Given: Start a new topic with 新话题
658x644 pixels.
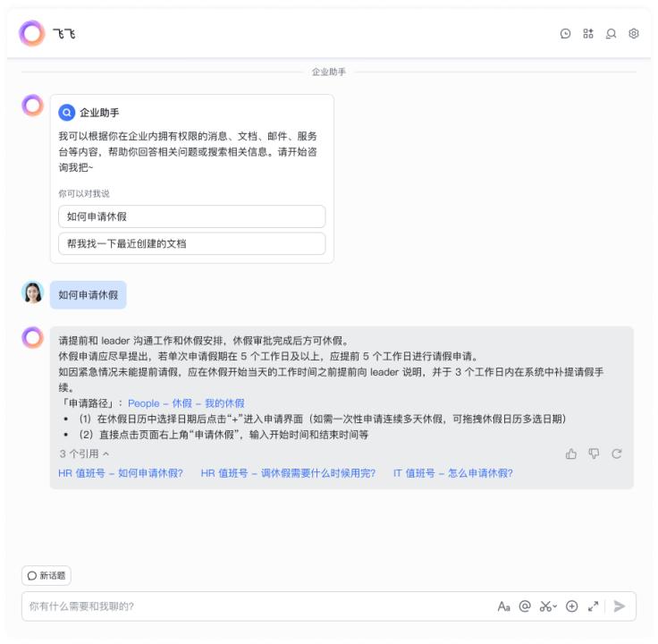Looking at the screenshot, I should pos(46,575).
